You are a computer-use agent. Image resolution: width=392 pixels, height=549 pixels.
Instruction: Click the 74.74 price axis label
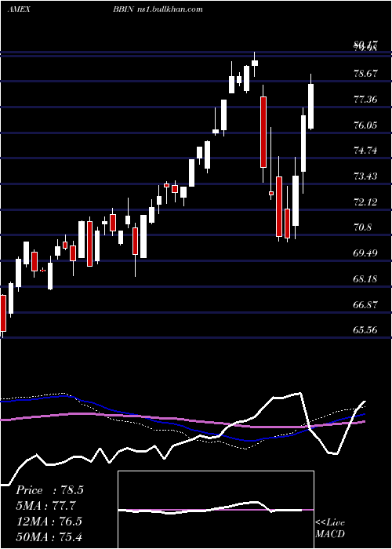(365, 151)
